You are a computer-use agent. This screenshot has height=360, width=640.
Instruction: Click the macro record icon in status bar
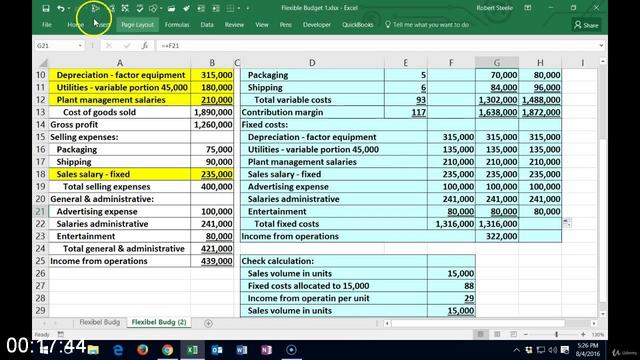coord(60,334)
